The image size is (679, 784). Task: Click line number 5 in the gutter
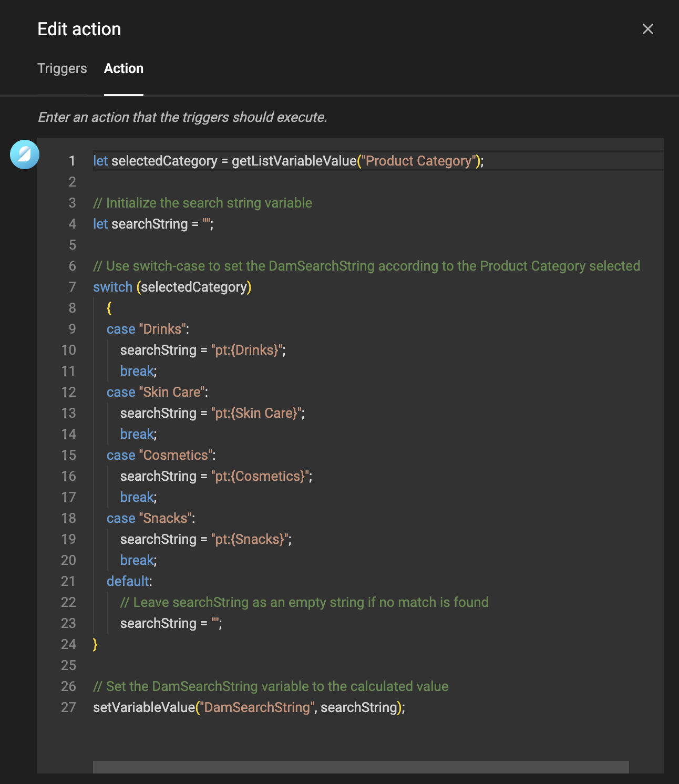point(73,245)
